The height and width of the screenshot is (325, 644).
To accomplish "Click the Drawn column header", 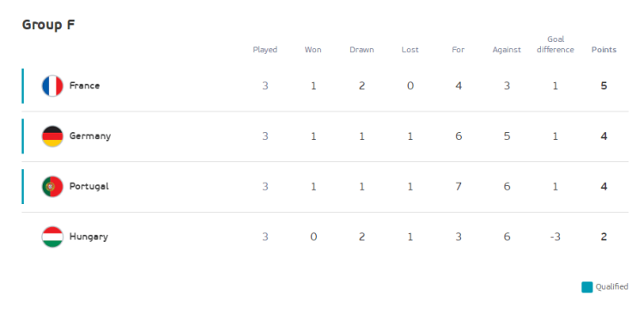I will tap(361, 50).
